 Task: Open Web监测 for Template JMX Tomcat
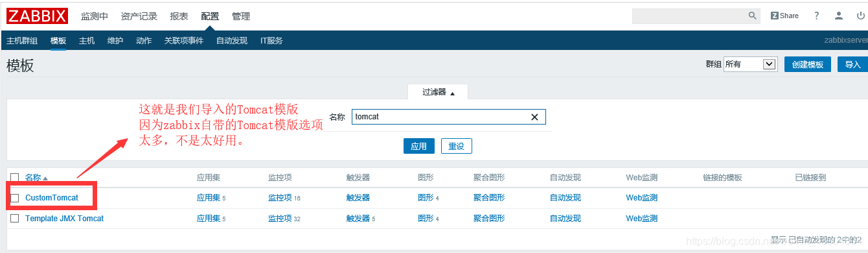pos(641,219)
